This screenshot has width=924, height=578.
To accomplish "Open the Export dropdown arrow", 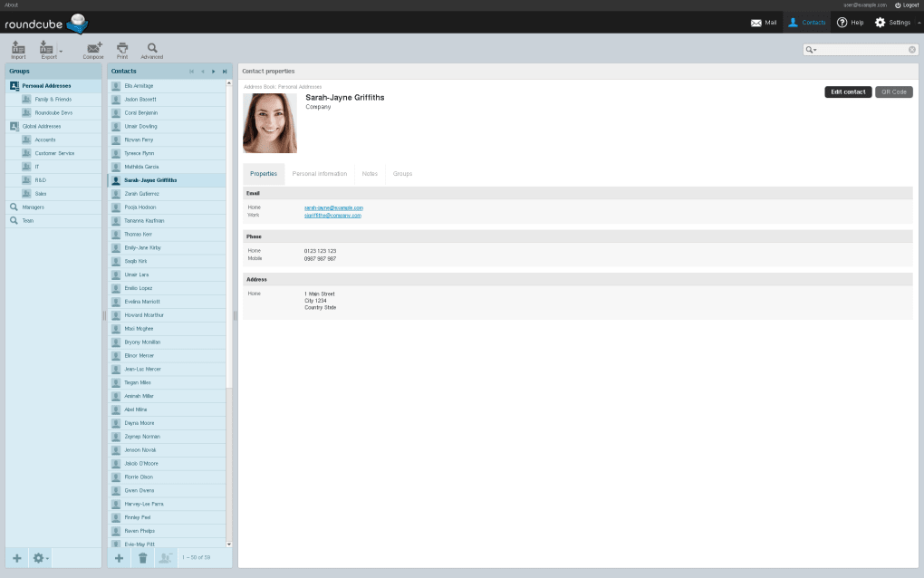I will point(61,50).
